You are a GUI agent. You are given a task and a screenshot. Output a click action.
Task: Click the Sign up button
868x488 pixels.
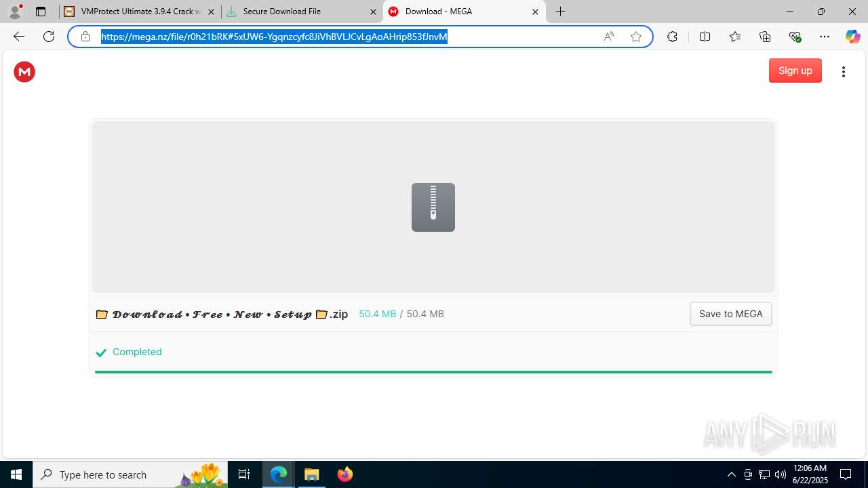(x=795, y=70)
